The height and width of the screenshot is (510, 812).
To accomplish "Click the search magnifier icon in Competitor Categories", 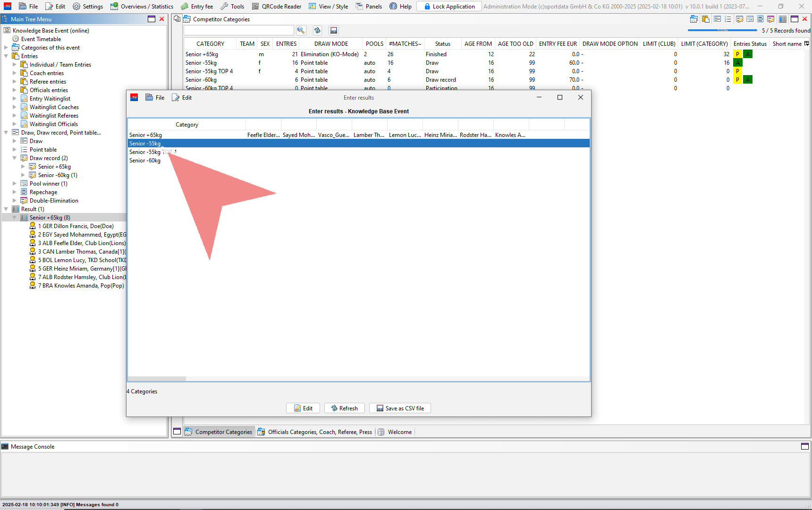I will tap(301, 30).
